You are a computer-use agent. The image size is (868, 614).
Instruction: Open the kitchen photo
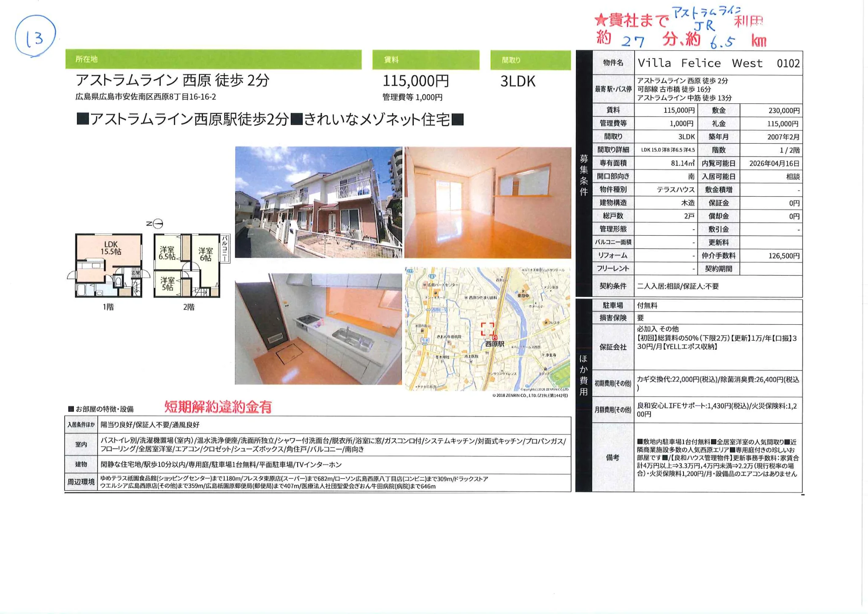coord(318,329)
